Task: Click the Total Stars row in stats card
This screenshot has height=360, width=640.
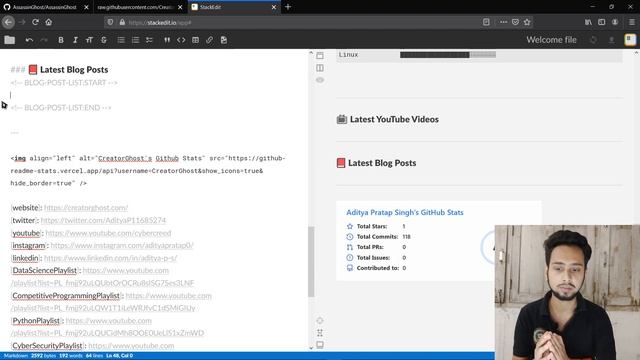Action: (x=376, y=226)
